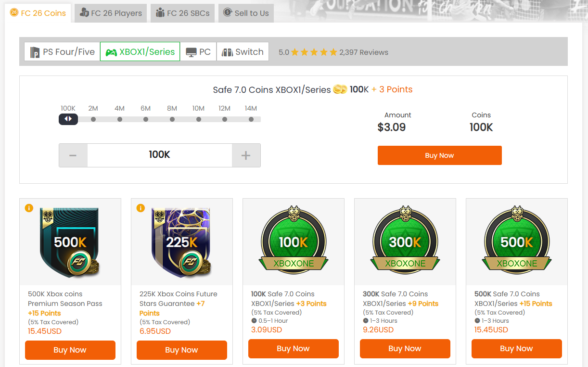Choose the PC platform option
This screenshot has width=588, height=367.
coord(198,52)
